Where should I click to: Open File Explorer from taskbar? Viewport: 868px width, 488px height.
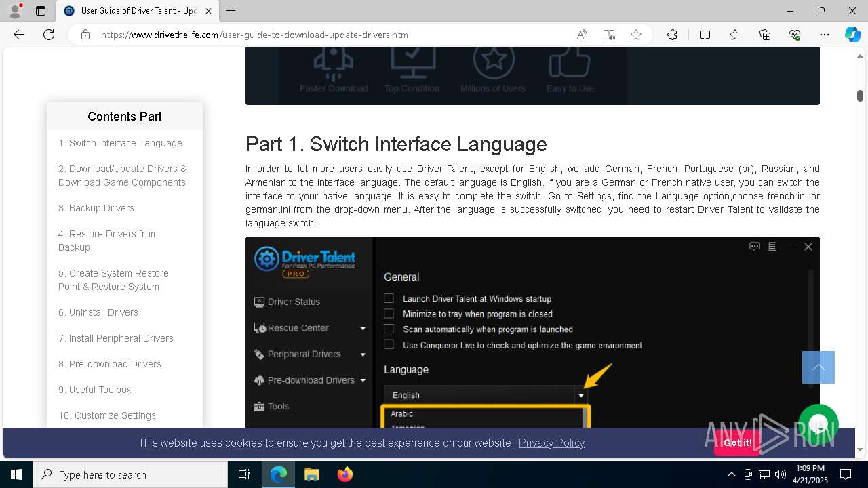311,474
